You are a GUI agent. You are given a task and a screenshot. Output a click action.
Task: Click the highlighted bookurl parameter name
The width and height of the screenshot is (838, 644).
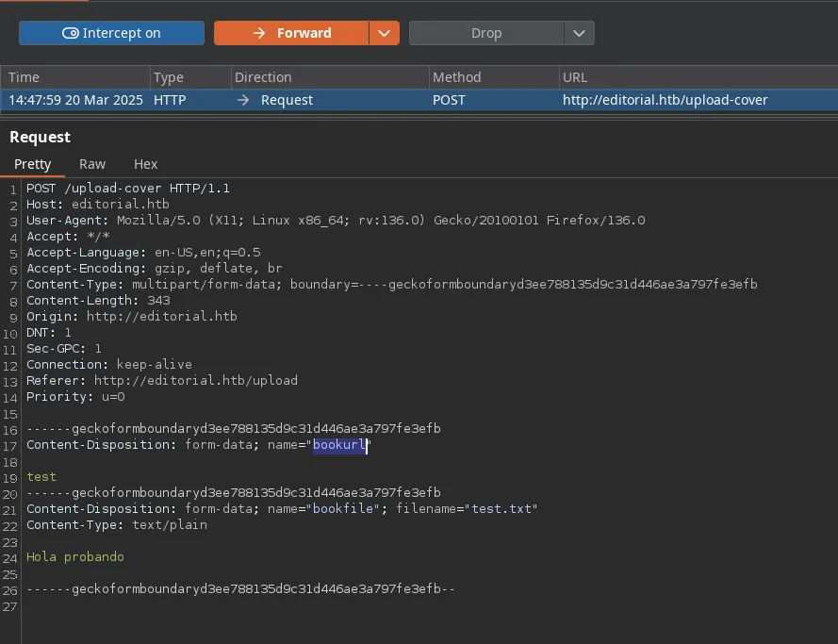(339, 445)
